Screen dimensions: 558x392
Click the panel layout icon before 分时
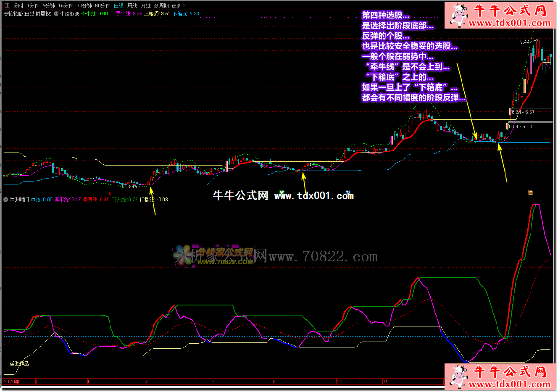click(7, 5)
